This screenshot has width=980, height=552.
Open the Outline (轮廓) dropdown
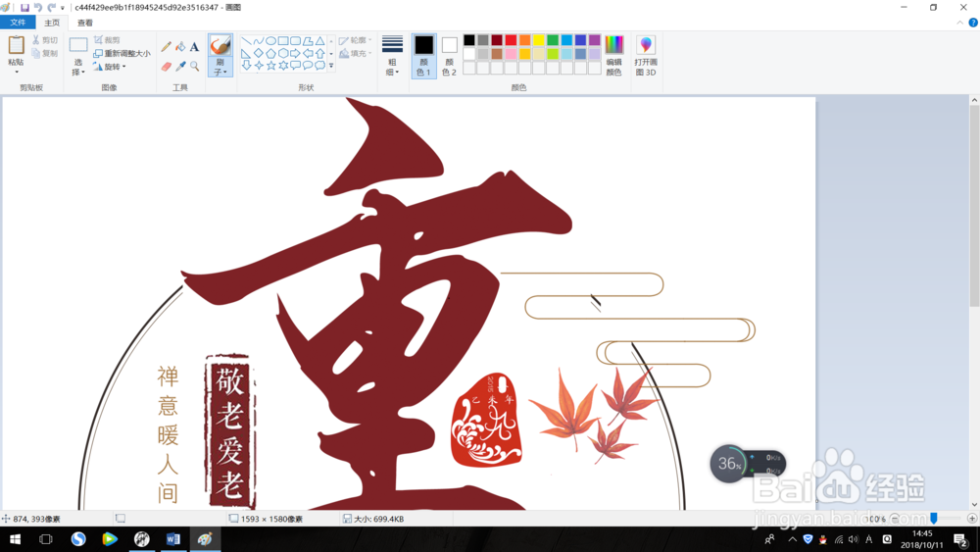click(x=355, y=40)
